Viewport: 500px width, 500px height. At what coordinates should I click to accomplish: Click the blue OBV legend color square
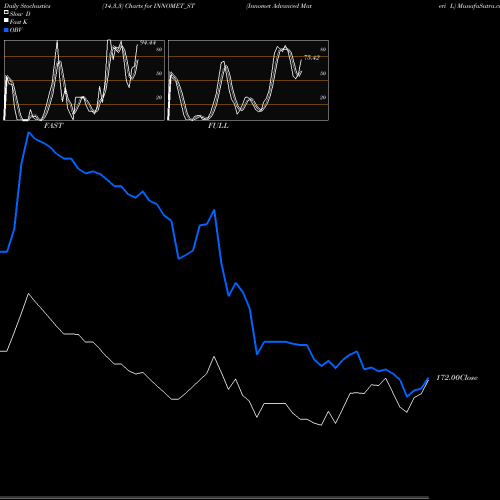(6, 30)
